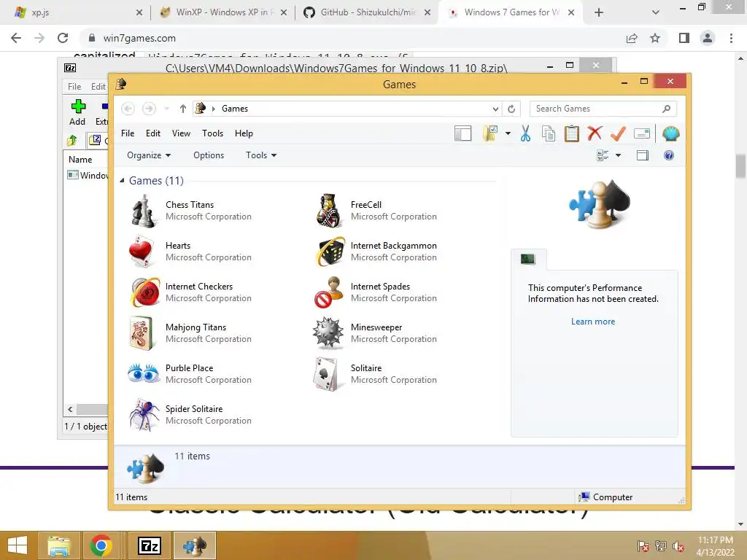
Task: Click the muted volume tray icon
Action: tap(678, 546)
